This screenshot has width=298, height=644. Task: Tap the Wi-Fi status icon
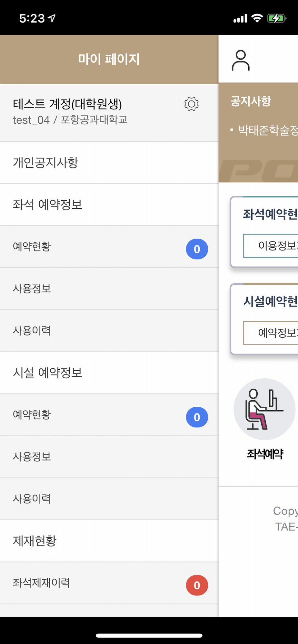257,18
